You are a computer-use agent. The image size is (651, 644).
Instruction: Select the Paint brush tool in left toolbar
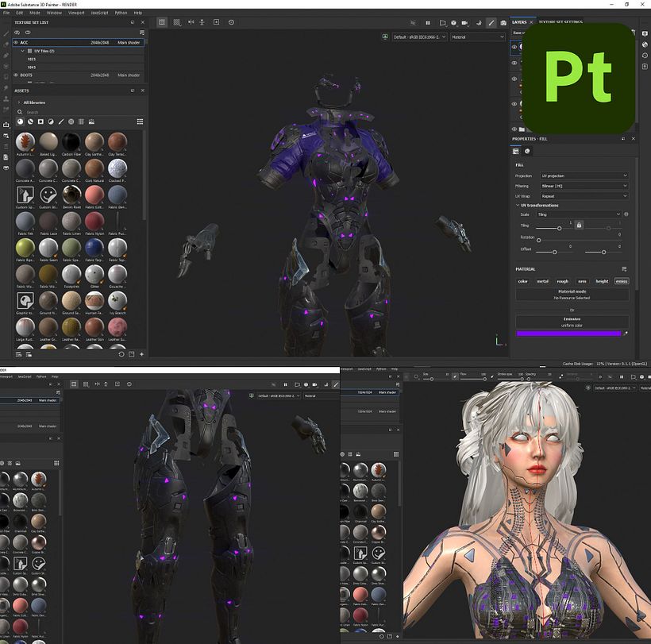coord(6,33)
